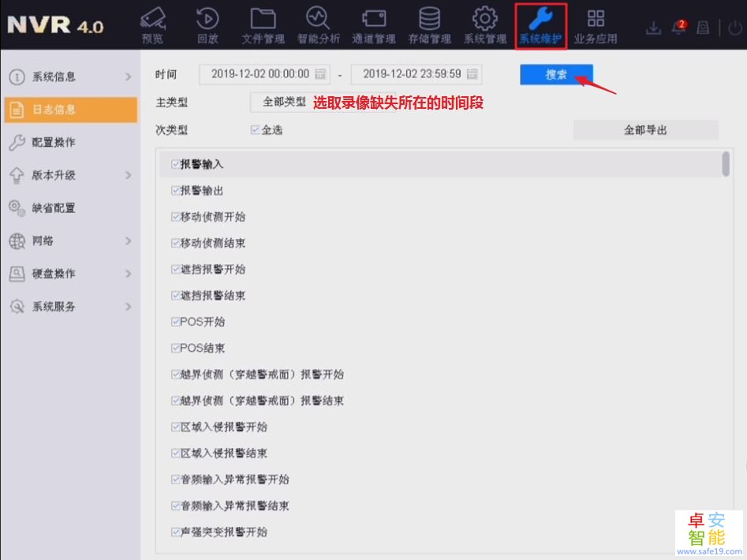Image resolution: width=747 pixels, height=560 pixels.
Task: Expand the 网络 sidebar section
Action: click(x=71, y=241)
